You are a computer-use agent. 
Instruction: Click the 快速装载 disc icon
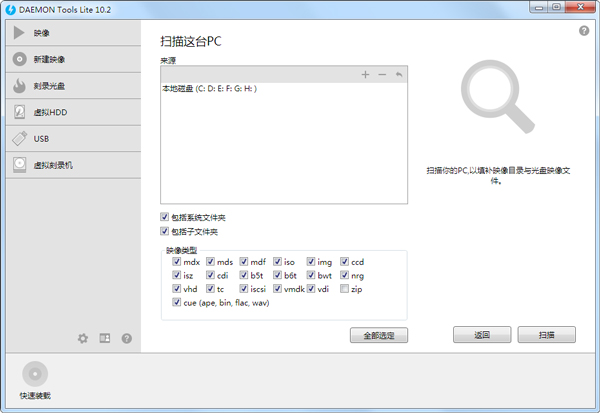pyautogui.click(x=35, y=374)
